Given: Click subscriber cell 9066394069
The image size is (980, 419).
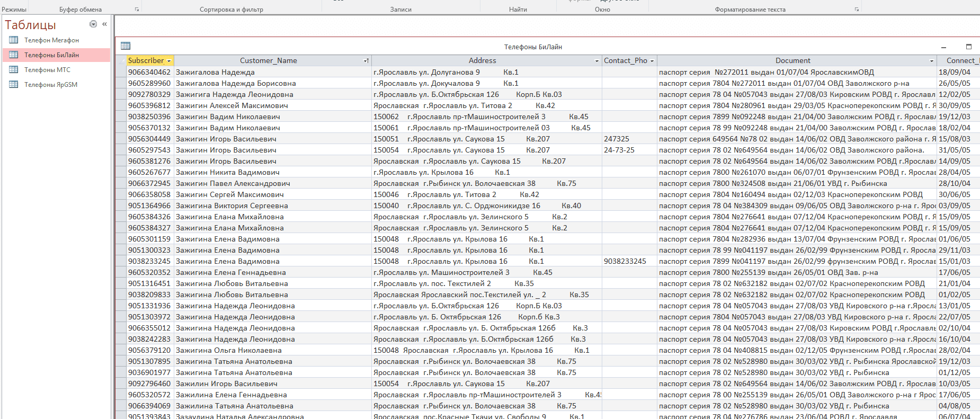Looking at the screenshot, I should [149, 406].
